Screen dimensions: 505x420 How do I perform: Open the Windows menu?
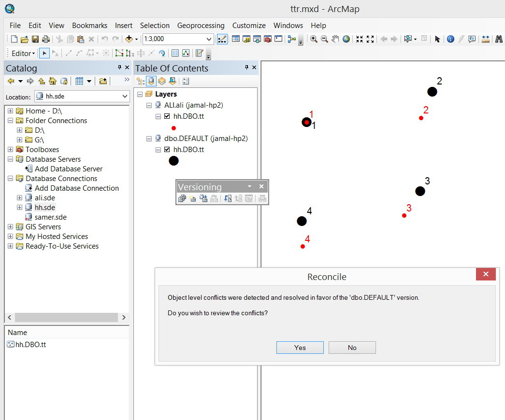[288, 26]
